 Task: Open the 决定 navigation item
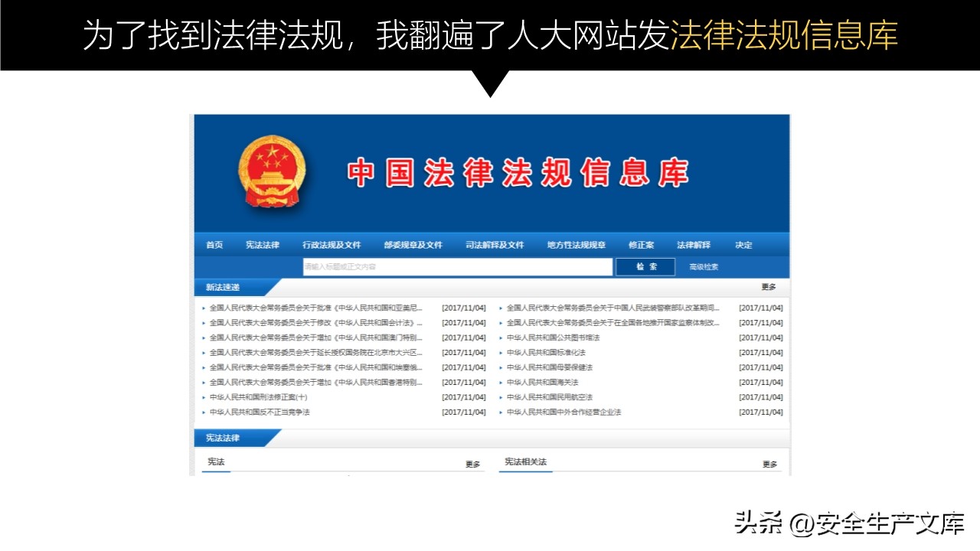[744, 245]
